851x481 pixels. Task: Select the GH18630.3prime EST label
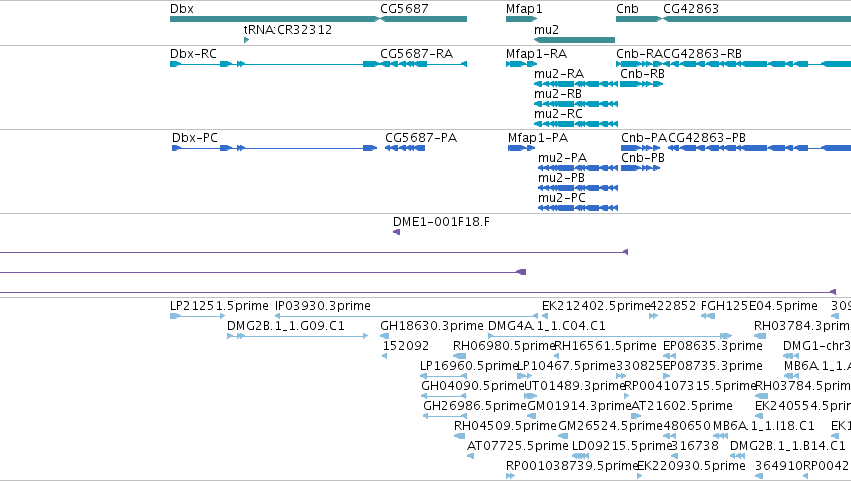tap(431, 326)
